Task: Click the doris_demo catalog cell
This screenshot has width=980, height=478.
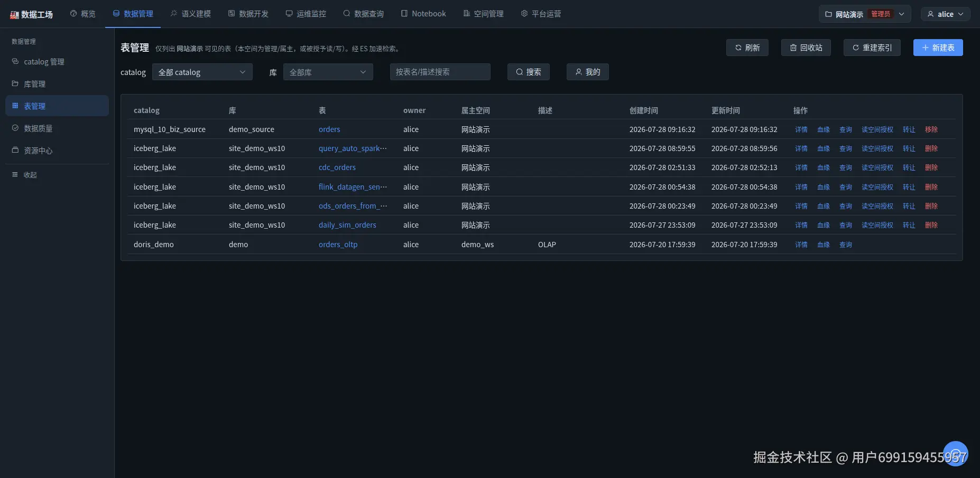Action: pos(154,245)
